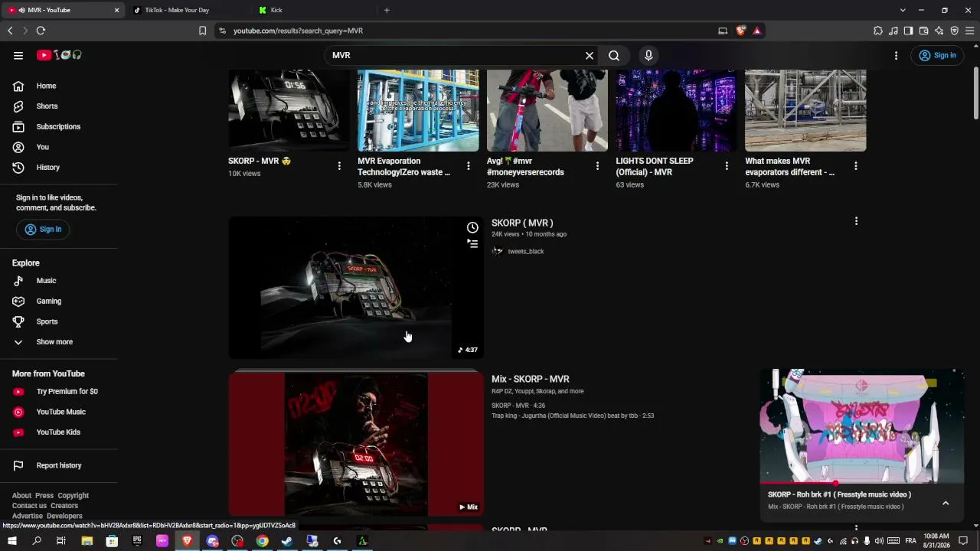Launch Steam from the taskbar
The image size is (980, 551).
(287, 541)
